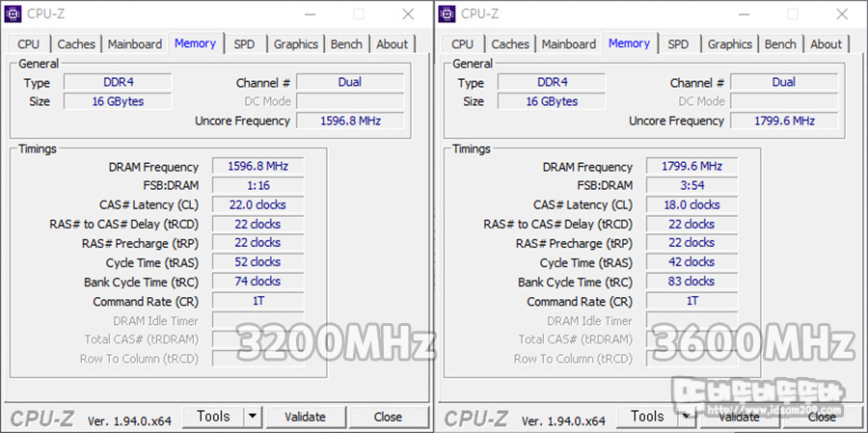Click the Tools button in the left window
This screenshot has height=433, width=868.
click(214, 417)
